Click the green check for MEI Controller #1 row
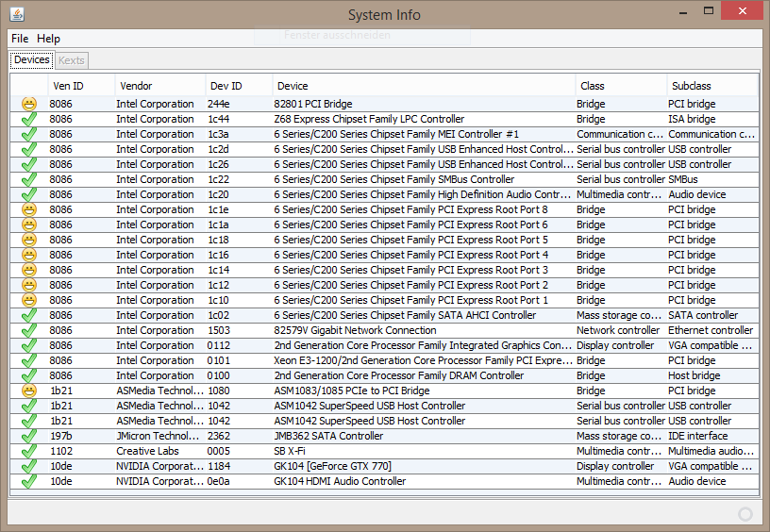The image size is (770, 532). tap(29, 135)
